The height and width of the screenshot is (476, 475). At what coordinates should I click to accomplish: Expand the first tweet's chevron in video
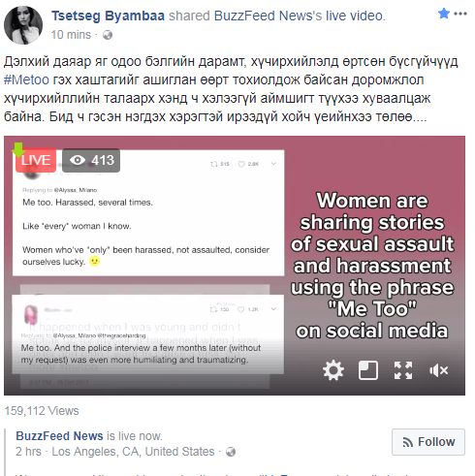click(273, 164)
